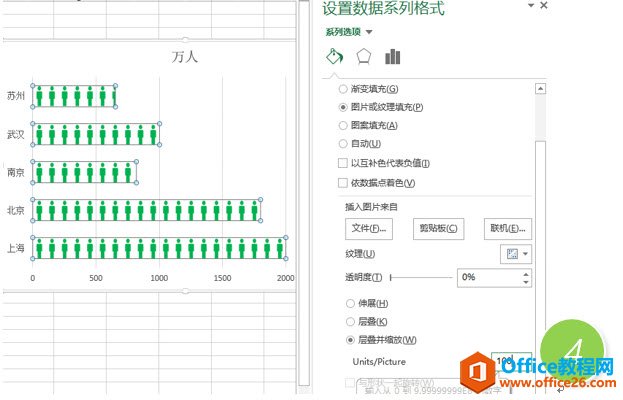
Task: Select the 上海 data bar
Action: (x=159, y=248)
